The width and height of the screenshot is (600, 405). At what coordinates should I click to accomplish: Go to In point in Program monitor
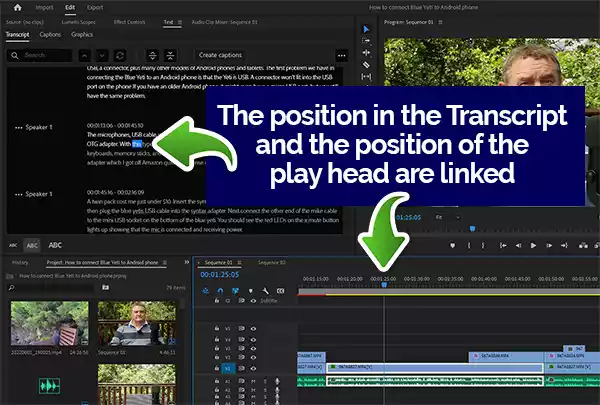pos(503,246)
